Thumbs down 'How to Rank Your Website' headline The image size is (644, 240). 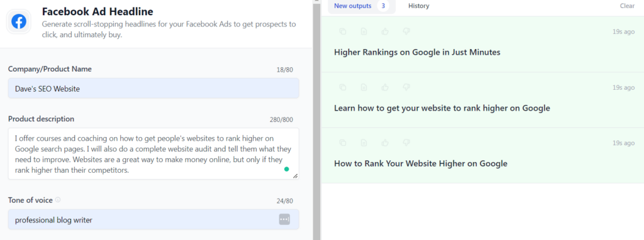coord(407,143)
